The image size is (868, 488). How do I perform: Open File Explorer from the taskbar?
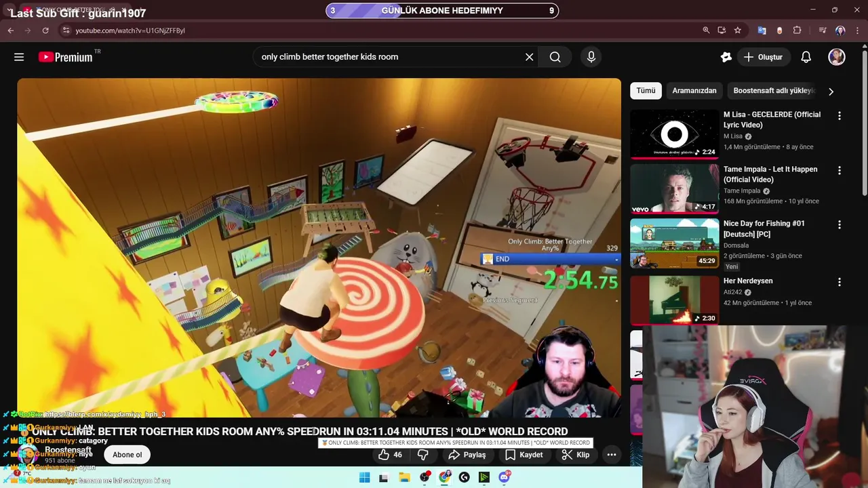pos(404,477)
